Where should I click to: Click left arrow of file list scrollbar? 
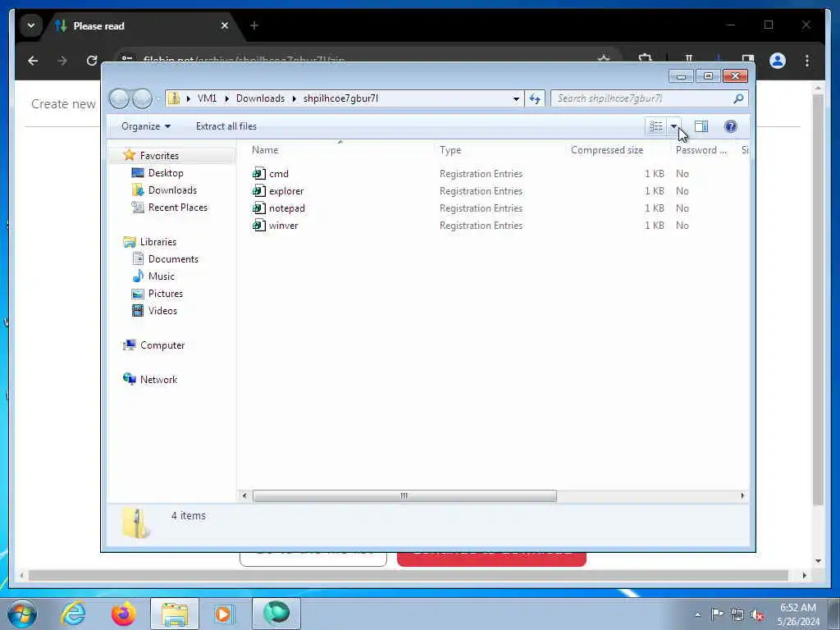pyautogui.click(x=244, y=496)
